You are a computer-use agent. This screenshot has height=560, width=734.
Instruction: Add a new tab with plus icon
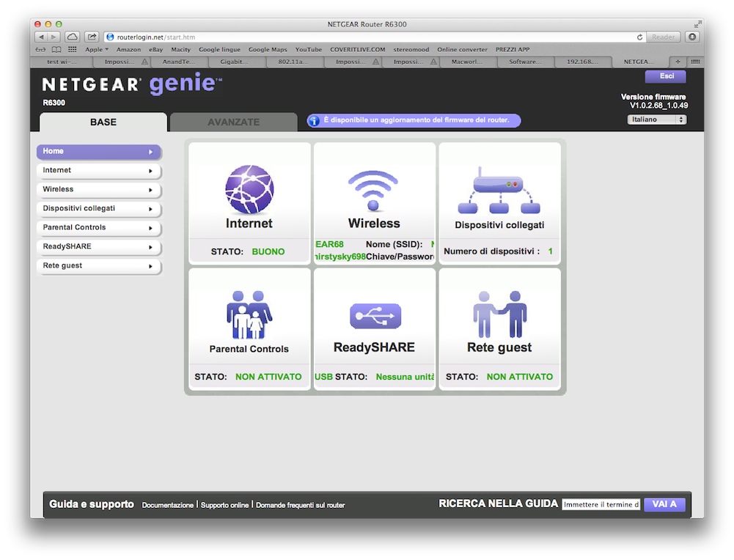tap(678, 62)
